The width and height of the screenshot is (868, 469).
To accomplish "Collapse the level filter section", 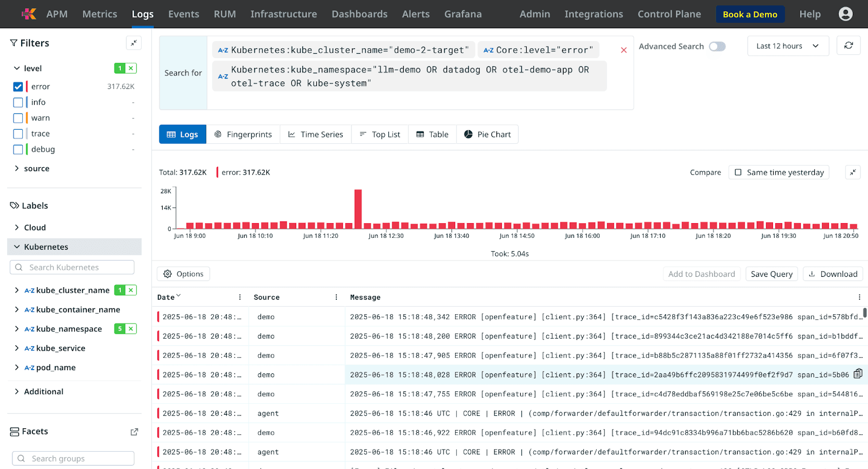I will tap(17, 68).
